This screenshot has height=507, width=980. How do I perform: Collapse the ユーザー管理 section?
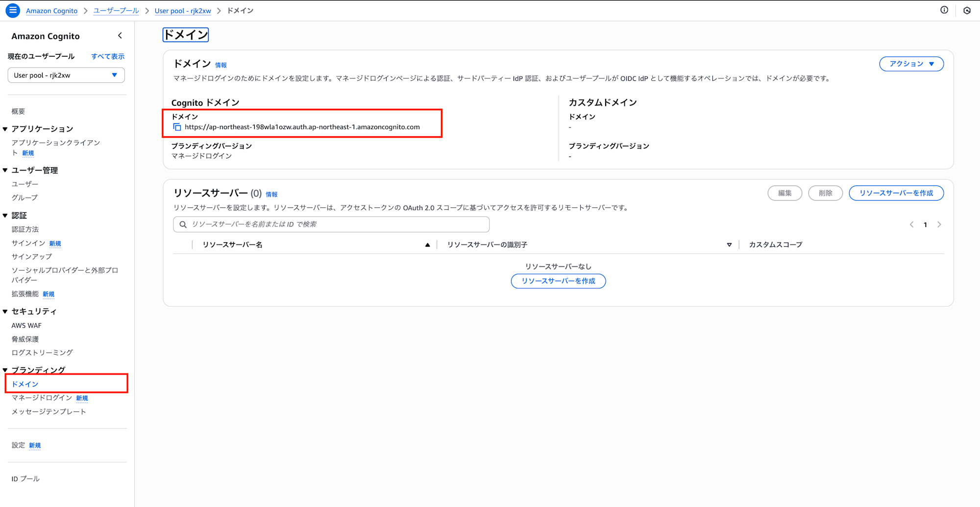(x=5, y=170)
